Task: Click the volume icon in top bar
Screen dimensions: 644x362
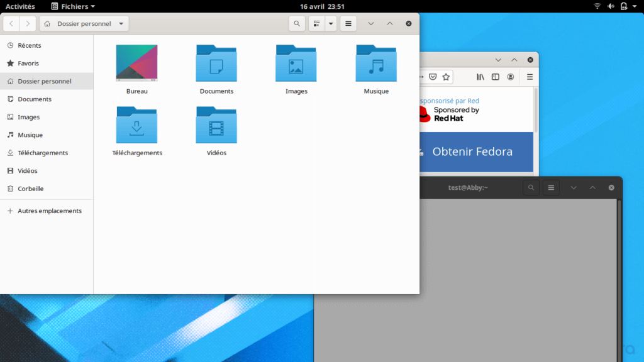Action: click(x=611, y=6)
